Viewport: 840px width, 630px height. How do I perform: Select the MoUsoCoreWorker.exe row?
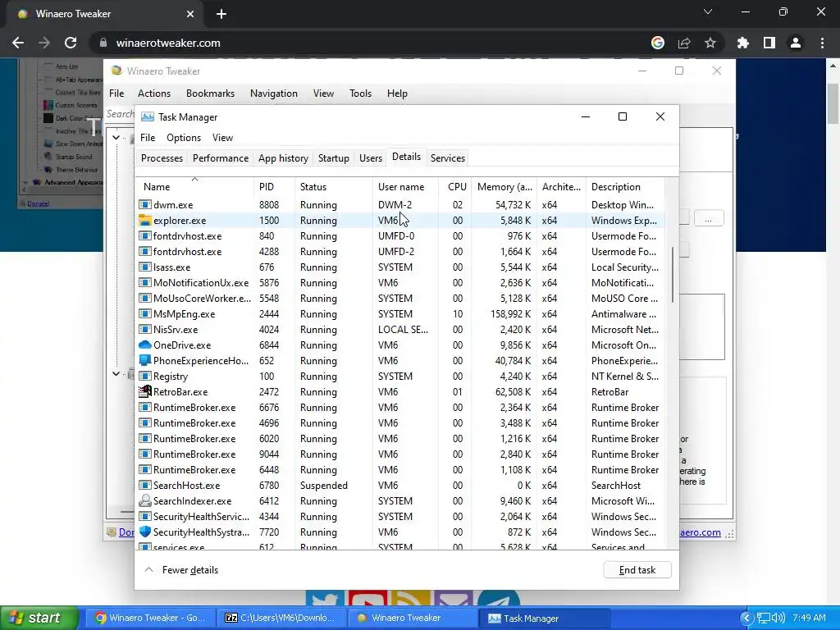click(400, 299)
